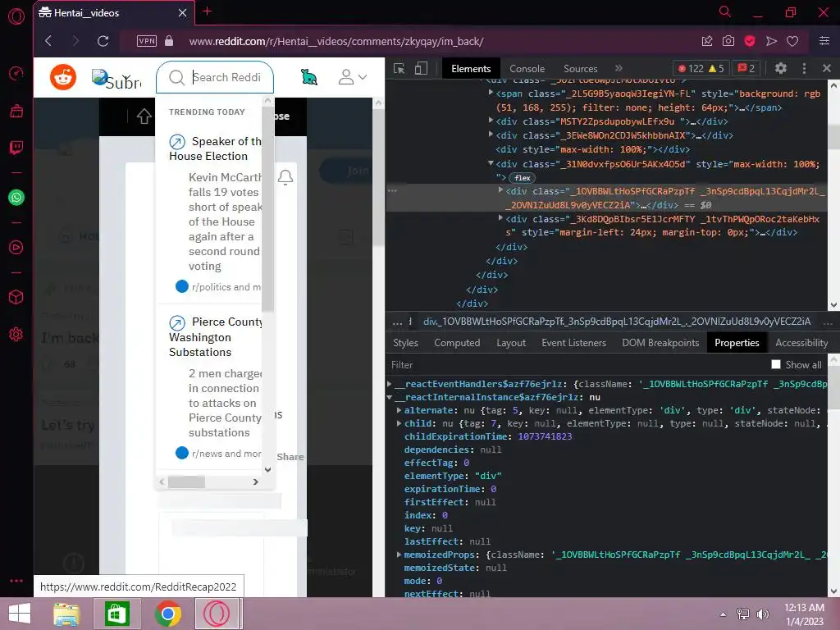
Task: Expand the div _3EWe8WOn2CDJW5khbbnAIX node
Action: [491, 135]
